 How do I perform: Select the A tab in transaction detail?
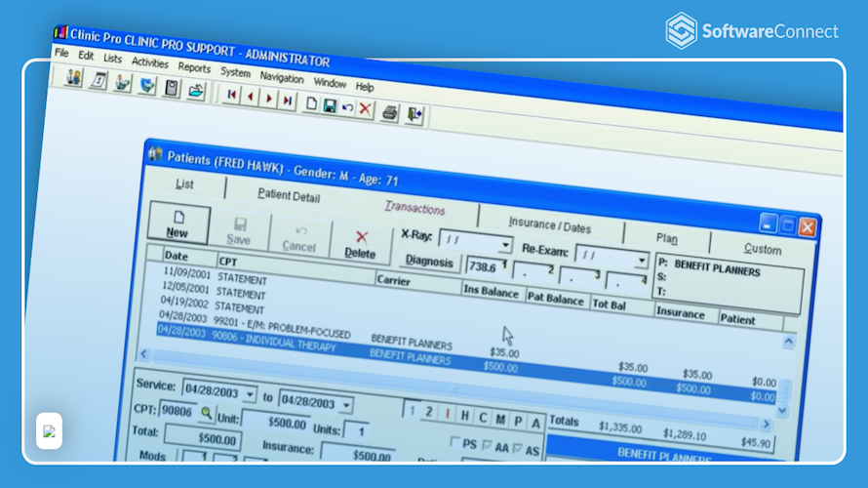click(x=535, y=424)
